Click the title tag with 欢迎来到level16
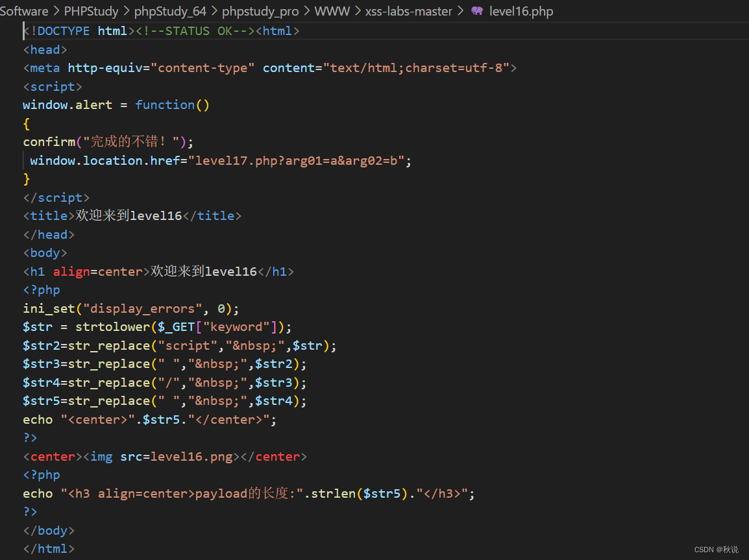Screen dimensions: 749x560 132,216
